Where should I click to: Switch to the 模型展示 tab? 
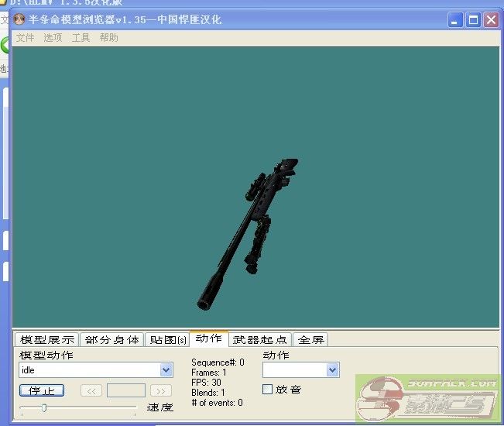(46, 339)
